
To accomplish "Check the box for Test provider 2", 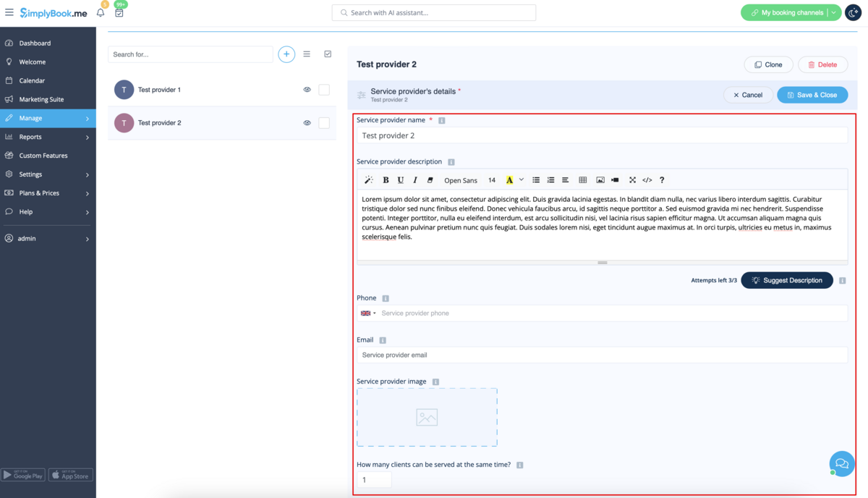I will (x=324, y=123).
